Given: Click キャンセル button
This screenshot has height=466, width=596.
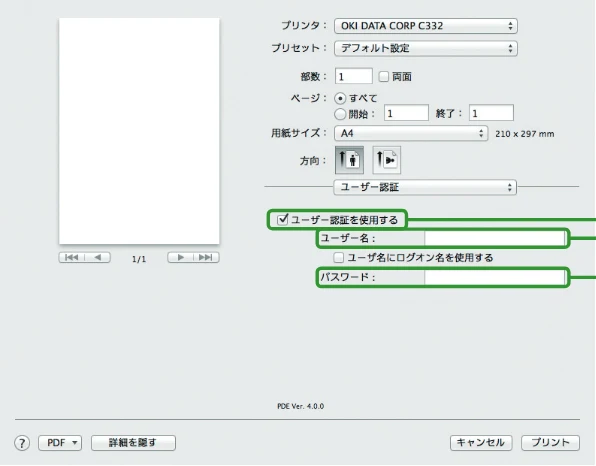Looking at the screenshot, I should point(481,443).
